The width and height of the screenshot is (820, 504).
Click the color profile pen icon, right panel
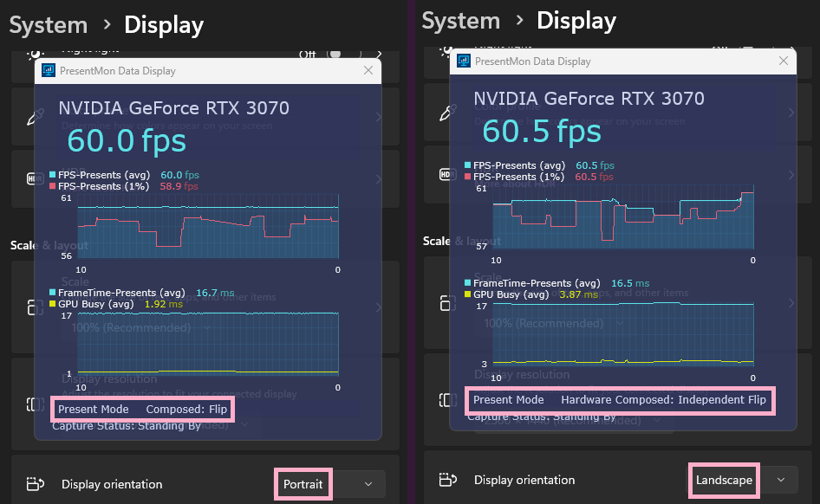pyautogui.click(x=448, y=113)
